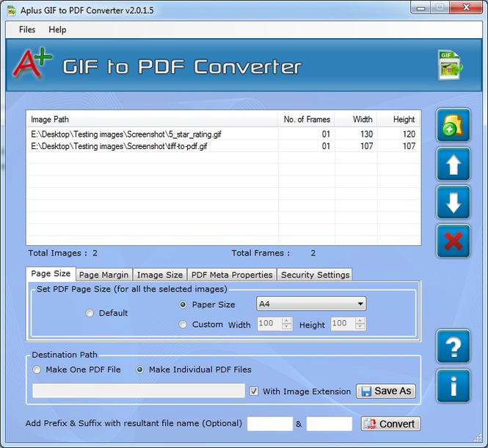Select the 5_star_rating.gif row
Screen dimensions: 488x448
tap(224, 134)
